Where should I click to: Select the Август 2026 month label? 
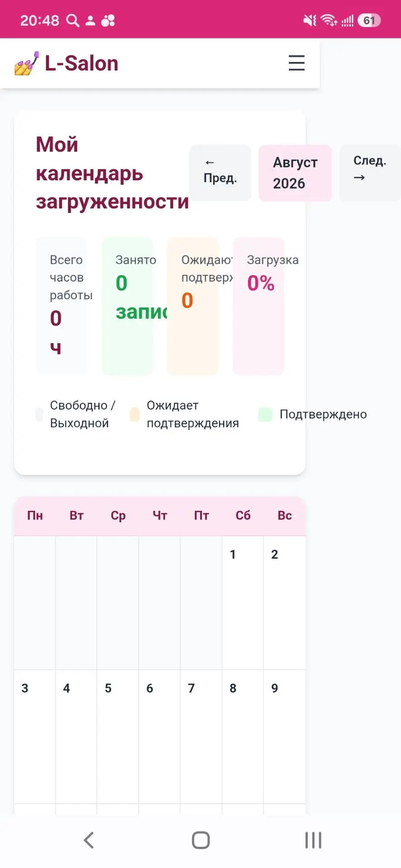tap(295, 173)
